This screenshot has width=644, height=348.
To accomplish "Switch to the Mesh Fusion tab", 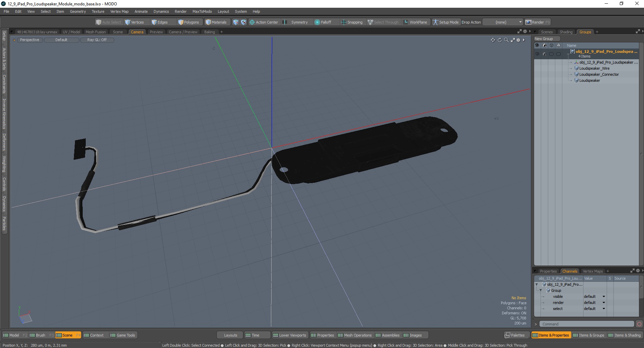I will pyautogui.click(x=95, y=32).
